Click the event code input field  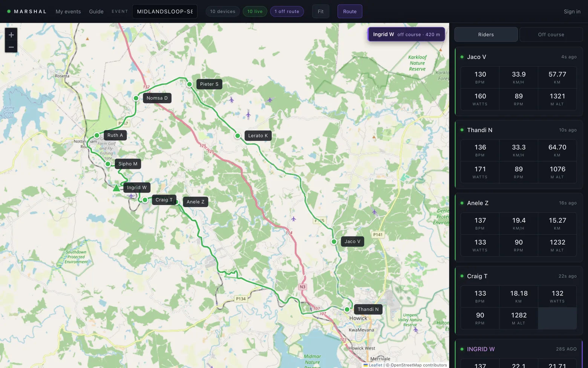(165, 11)
